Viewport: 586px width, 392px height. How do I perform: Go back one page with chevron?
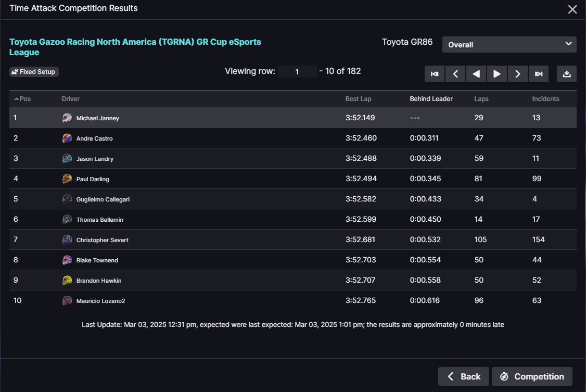pos(455,73)
